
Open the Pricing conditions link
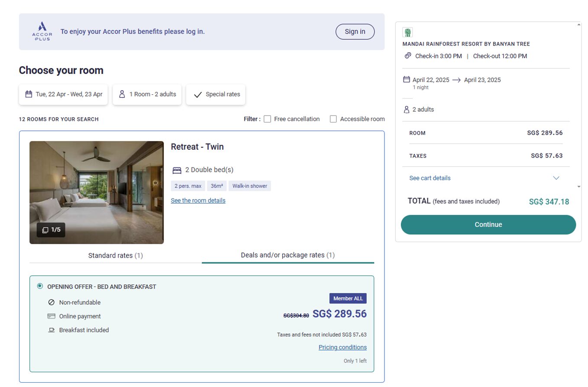pyautogui.click(x=342, y=347)
